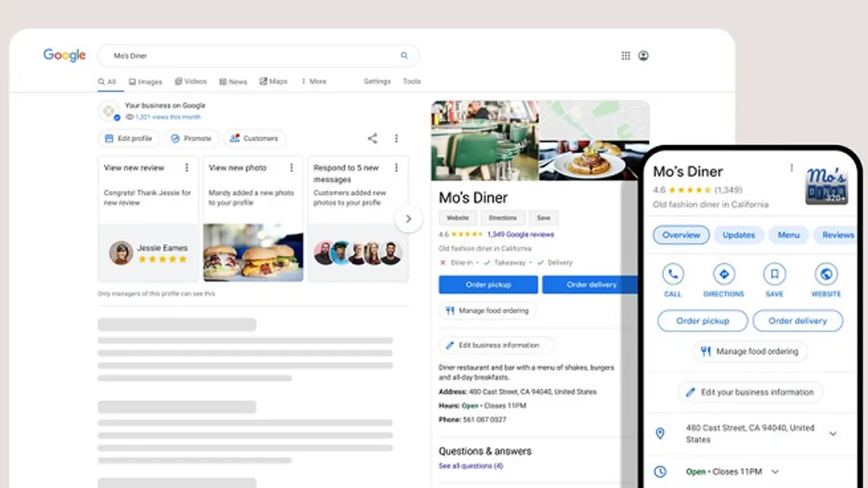Open the View new review card options
The height and width of the screenshot is (488, 868).
pyautogui.click(x=187, y=168)
